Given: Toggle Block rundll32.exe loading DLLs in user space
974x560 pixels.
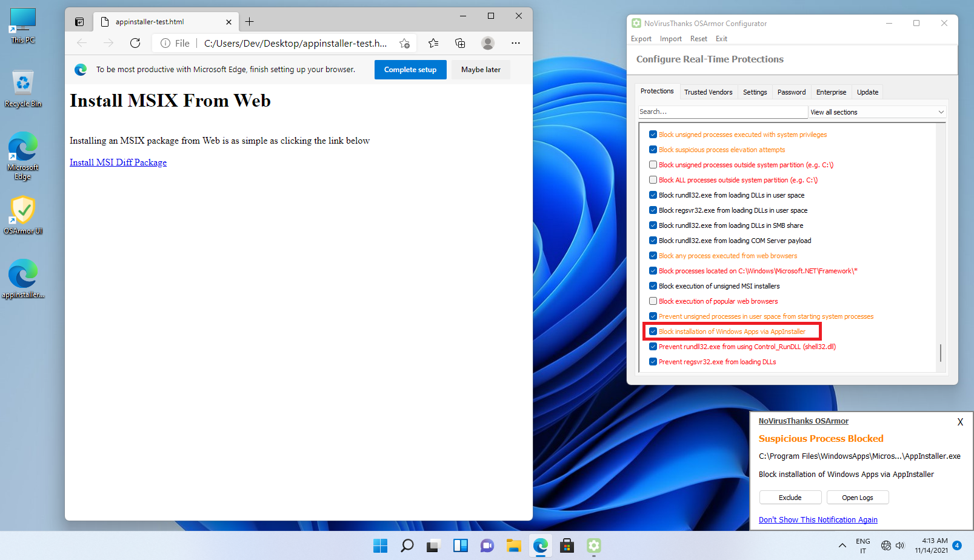Looking at the screenshot, I should tap(653, 195).
